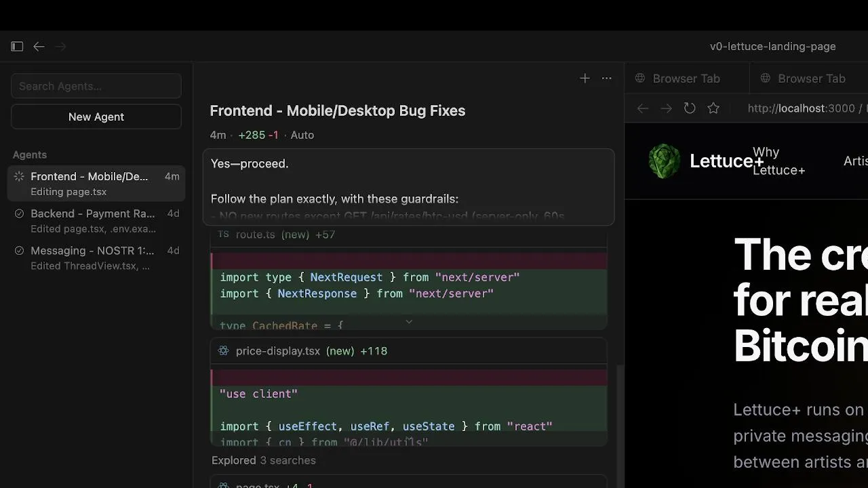The height and width of the screenshot is (488, 868).
Task: Click v0-lettuce-landing-page title
Action: [772, 46]
